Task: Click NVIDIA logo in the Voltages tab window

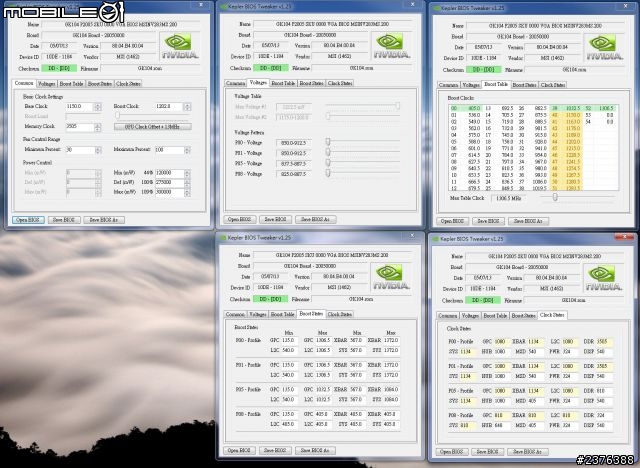Action: [x=391, y=46]
